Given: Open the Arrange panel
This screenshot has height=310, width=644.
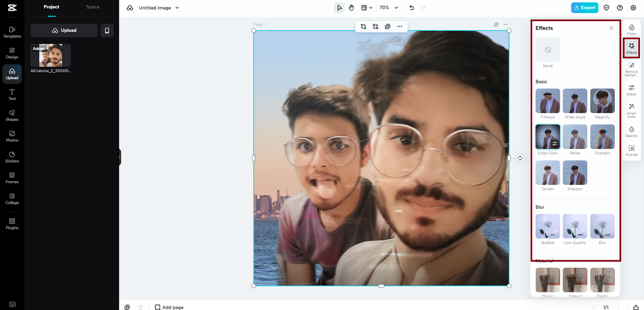Looking at the screenshot, I should pos(631,150).
